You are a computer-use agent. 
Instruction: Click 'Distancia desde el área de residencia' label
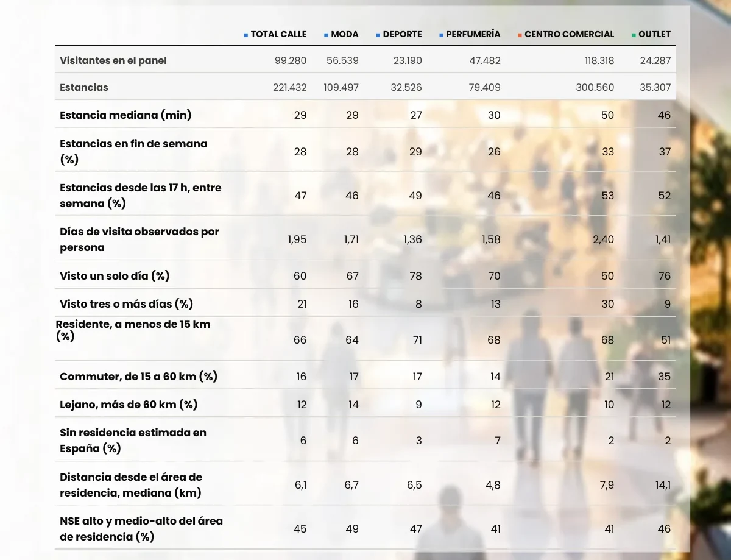[131, 484]
